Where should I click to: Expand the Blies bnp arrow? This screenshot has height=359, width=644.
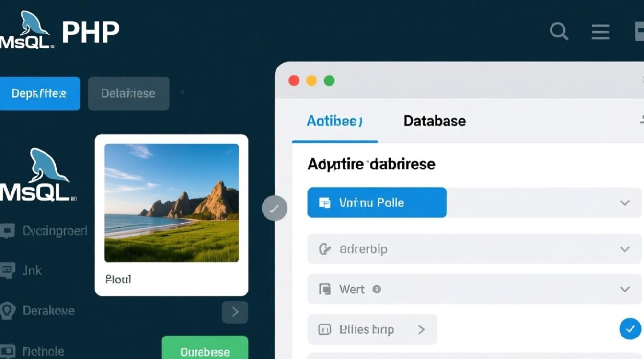[421, 329]
